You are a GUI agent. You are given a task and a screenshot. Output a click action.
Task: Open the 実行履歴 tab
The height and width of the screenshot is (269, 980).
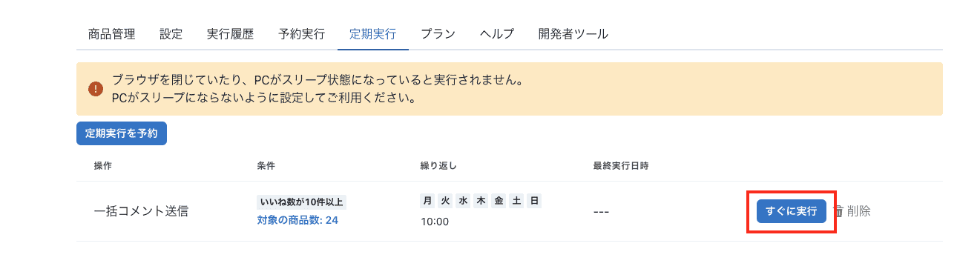point(230,34)
